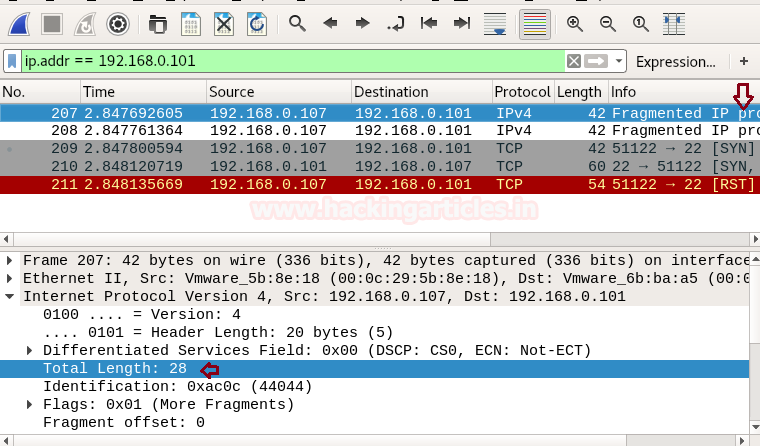Sort by Length column header
The image size is (760, 446).
click(x=581, y=92)
